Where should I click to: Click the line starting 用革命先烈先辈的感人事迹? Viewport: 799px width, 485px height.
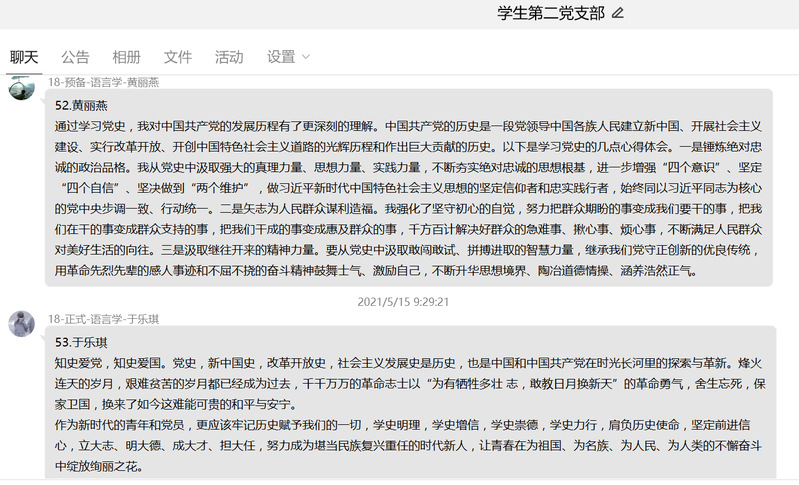click(376, 271)
